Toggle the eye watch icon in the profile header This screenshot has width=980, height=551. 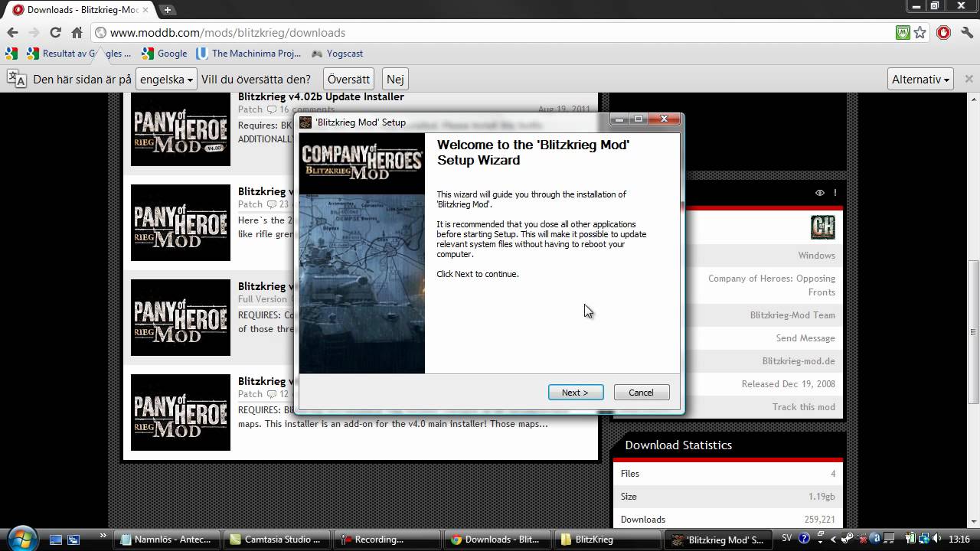point(819,193)
